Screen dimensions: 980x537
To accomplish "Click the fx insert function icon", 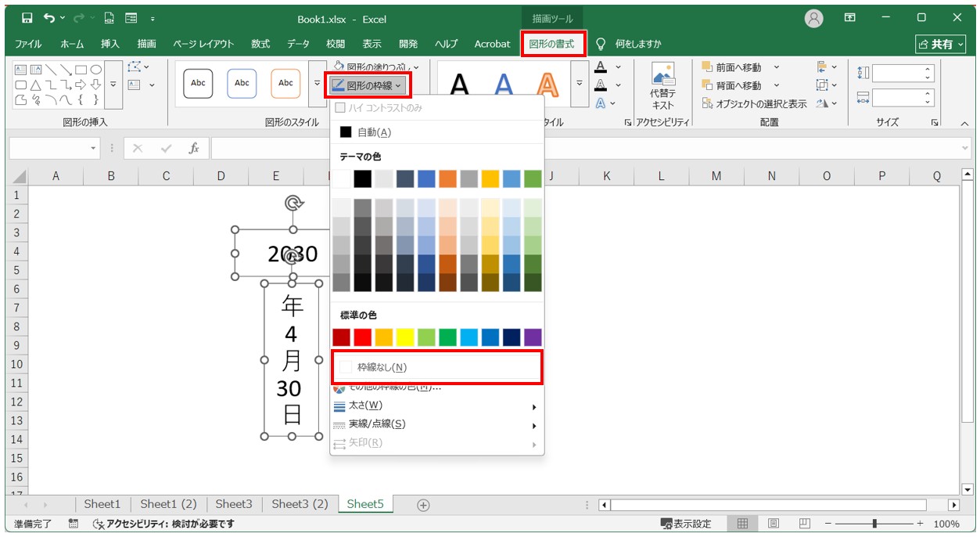I will click(x=194, y=148).
